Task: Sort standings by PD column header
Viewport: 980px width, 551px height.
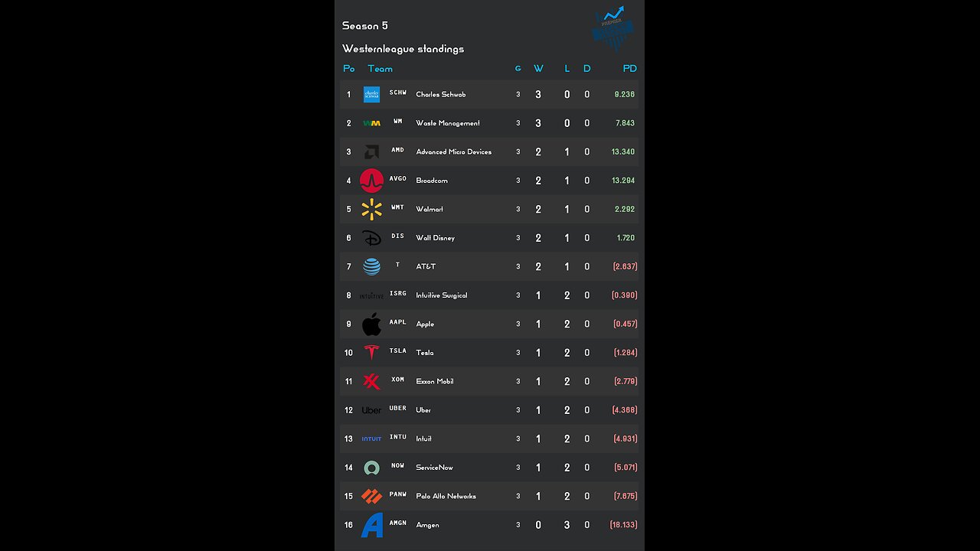Action: [x=629, y=69]
